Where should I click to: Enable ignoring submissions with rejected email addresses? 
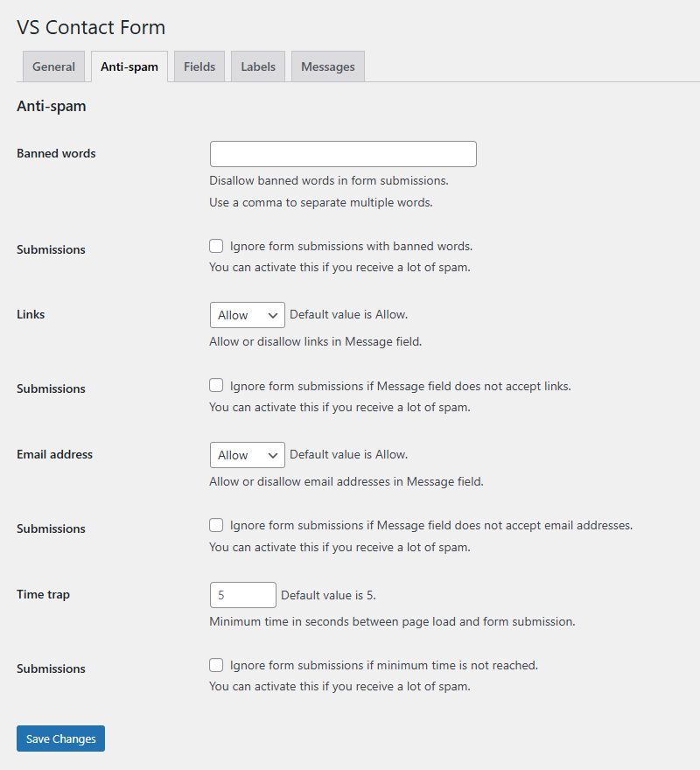pos(216,525)
